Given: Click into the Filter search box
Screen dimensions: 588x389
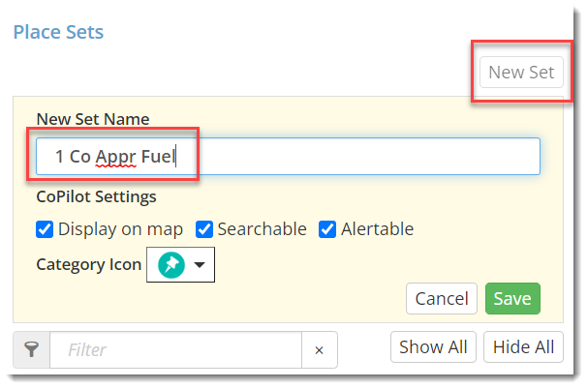Looking at the screenshot, I should (175, 349).
